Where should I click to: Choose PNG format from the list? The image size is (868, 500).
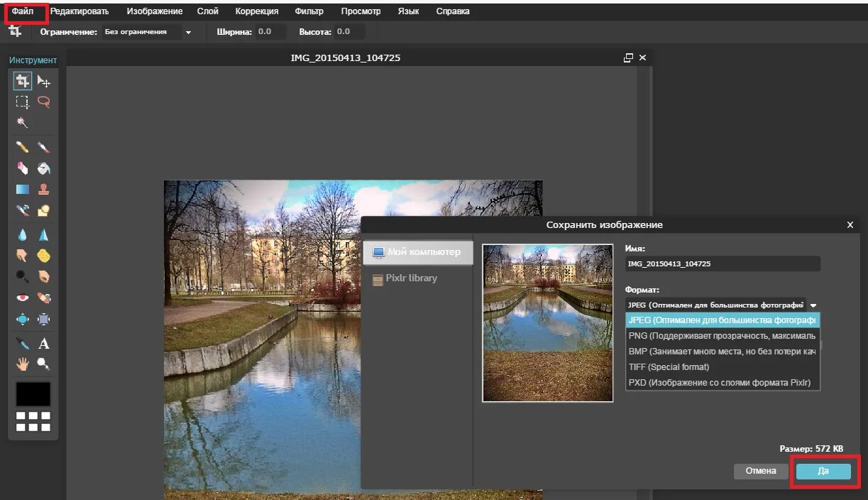[723, 336]
